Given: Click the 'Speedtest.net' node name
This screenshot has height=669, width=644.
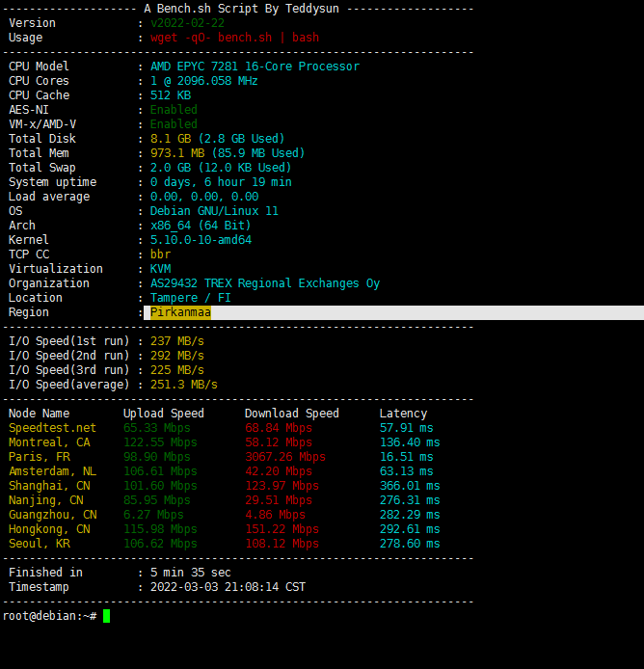Looking at the screenshot, I should pos(52,428).
